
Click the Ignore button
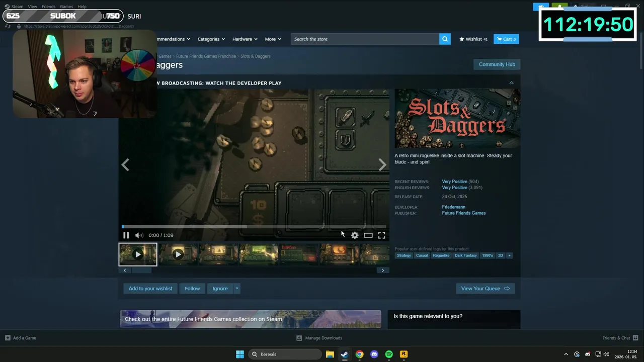220,289
